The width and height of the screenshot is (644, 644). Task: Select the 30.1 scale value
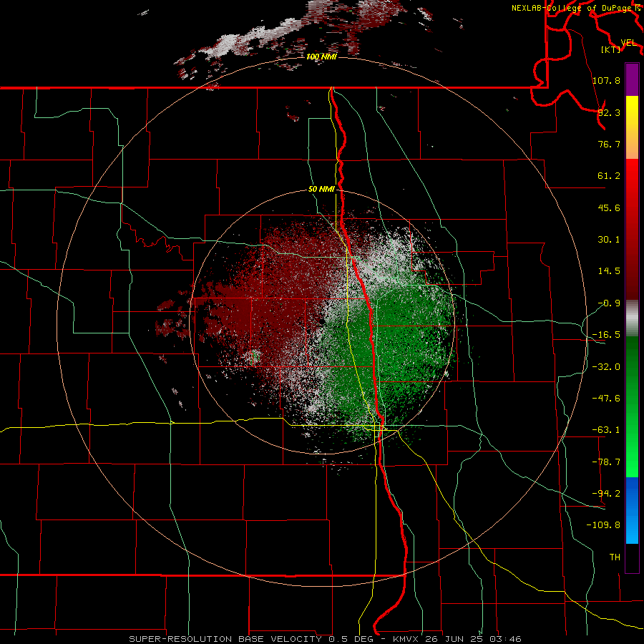point(609,240)
